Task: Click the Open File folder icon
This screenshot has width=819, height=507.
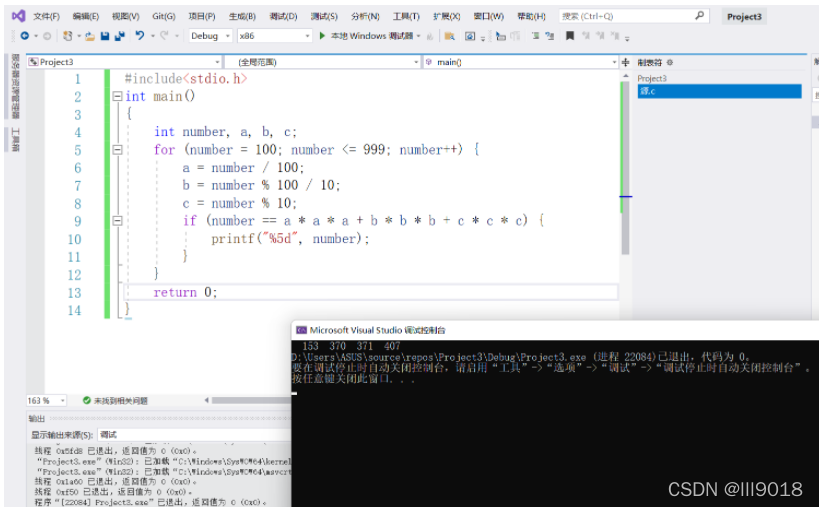Action: (x=90, y=36)
